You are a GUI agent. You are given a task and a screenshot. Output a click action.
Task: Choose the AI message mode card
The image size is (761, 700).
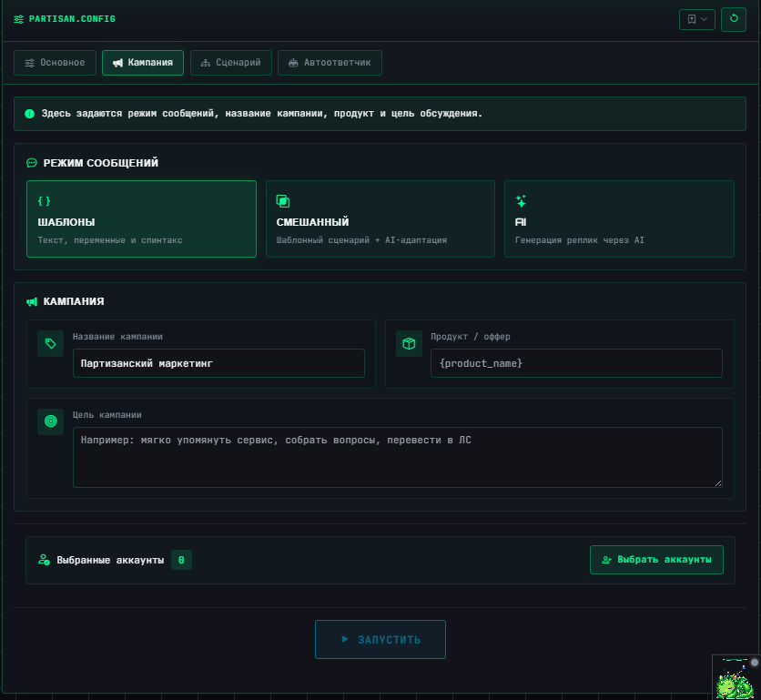tap(619, 219)
